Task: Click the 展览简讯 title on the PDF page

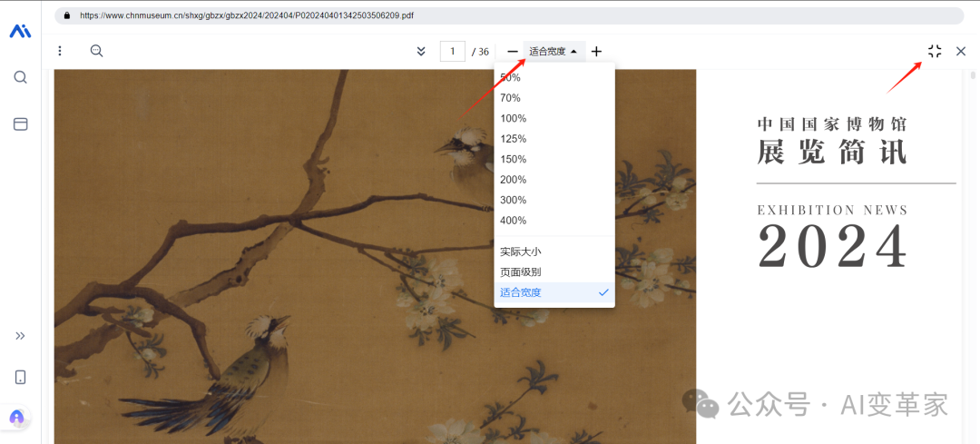Action: tap(832, 152)
